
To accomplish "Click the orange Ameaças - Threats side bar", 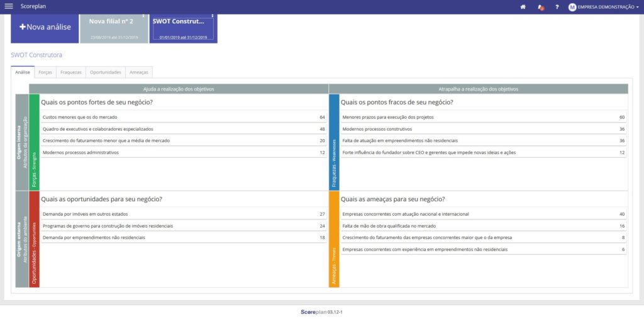I will click(334, 239).
